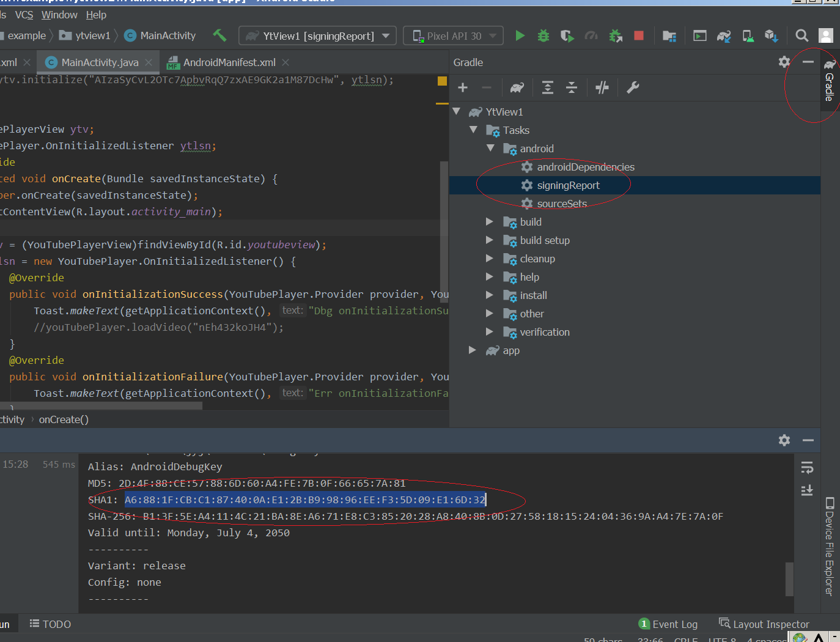Collapse the android tasks folder
The height and width of the screenshot is (642, 840).
490,149
